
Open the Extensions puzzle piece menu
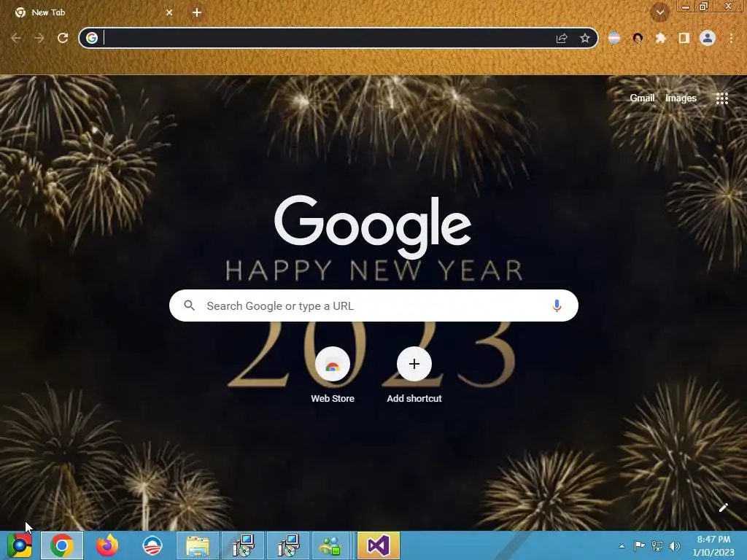click(661, 38)
